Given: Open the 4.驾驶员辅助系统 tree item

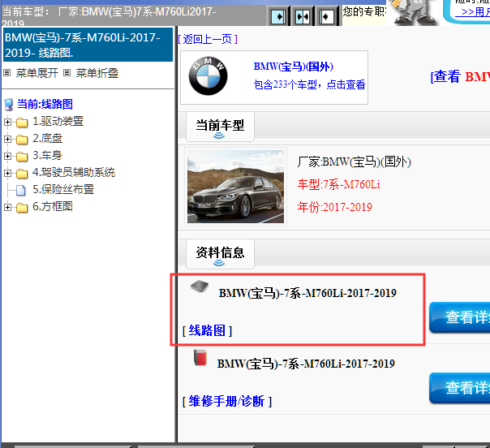Looking at the screenshot, I should pyautogui.click(x=74, y=172).
